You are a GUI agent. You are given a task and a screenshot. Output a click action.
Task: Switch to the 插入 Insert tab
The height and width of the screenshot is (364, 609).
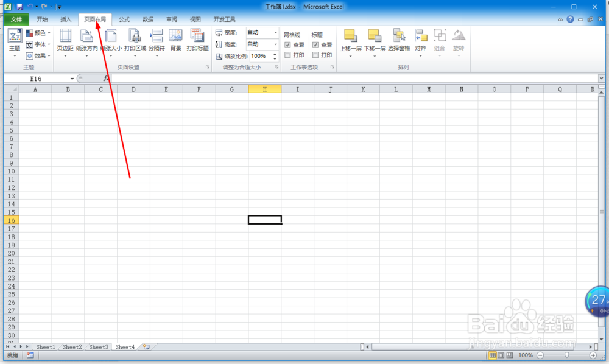[66, 19]
